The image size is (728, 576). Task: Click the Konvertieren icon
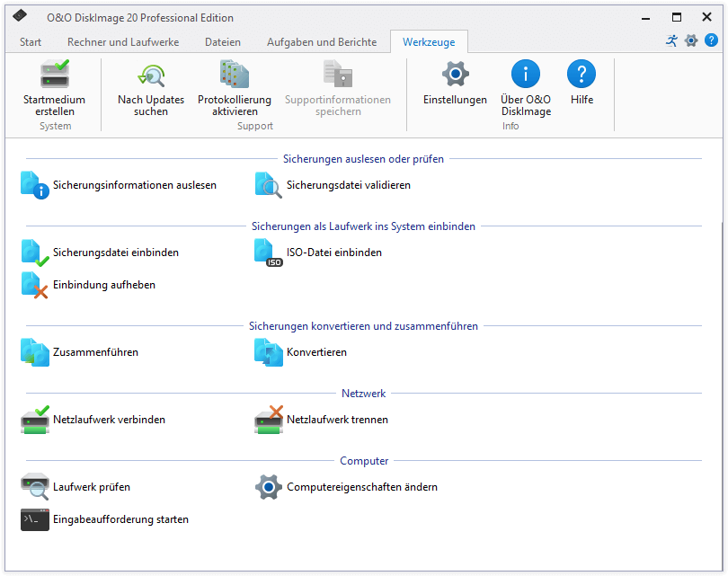pyautogui.click(x=269, y=352)
